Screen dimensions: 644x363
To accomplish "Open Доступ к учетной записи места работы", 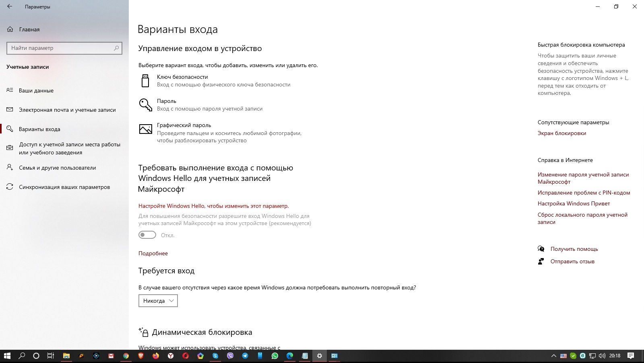I will tap(64, 148).
